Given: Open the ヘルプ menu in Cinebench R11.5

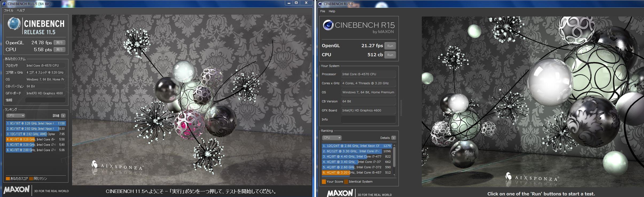Looking at the screenshot, I should point(21,10).
